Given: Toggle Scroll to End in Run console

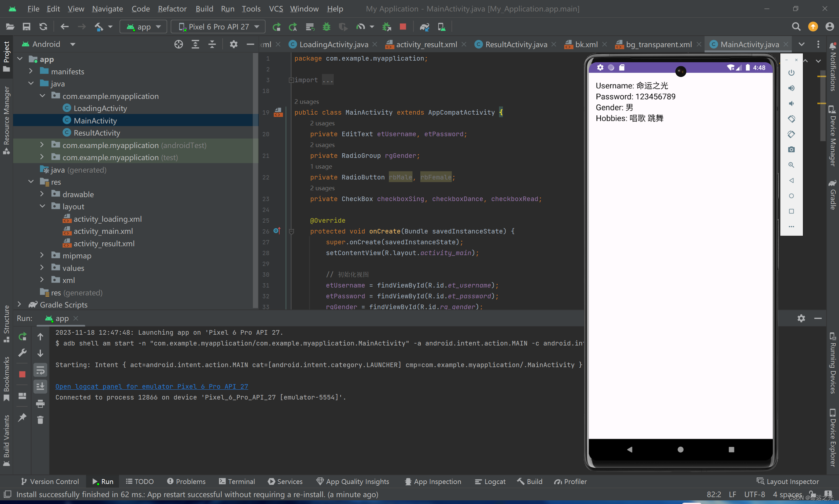Looking at the screenshot, I should 40,386.
